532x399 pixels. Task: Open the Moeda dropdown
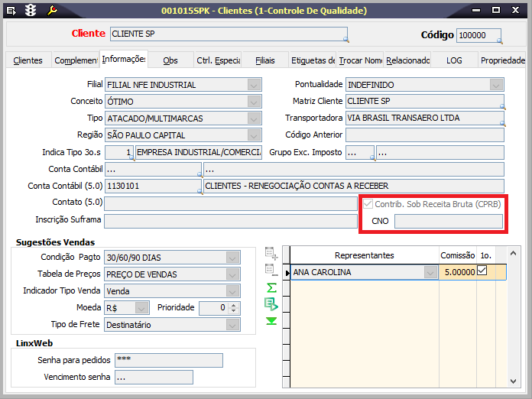[141, 308]
